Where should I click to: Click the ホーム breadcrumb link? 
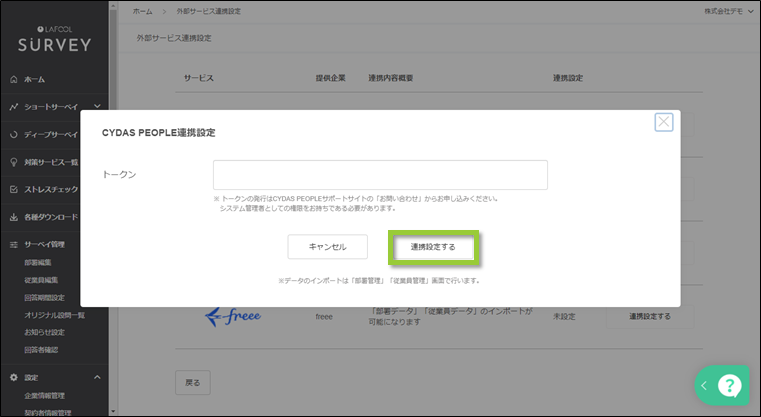(142, 10)
